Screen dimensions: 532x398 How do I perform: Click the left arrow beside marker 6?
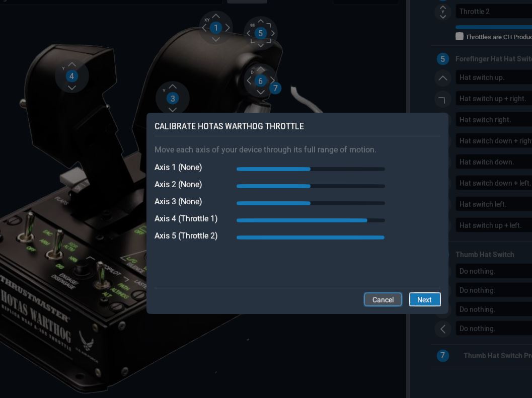pyautogui.click(x=249, y=81)
